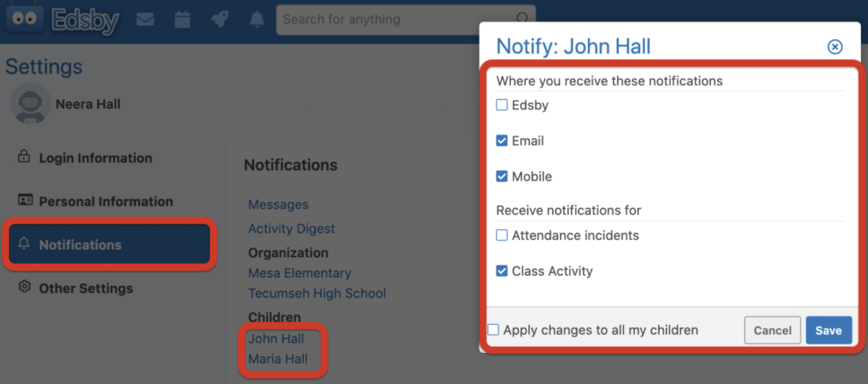The height and width of the screenshot is (384, 868).
Task: Select Personal Information in the settings sidebar
Action: pos(105,201)
